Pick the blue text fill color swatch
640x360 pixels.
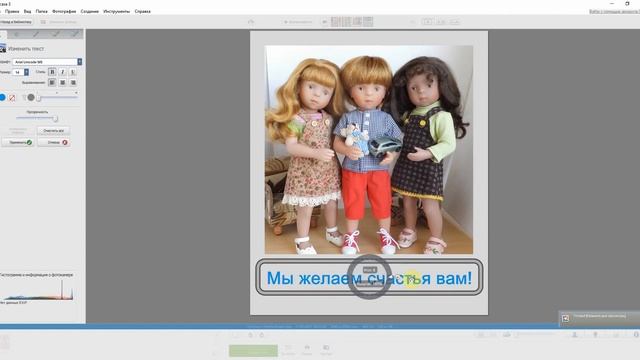click(2, 97)
